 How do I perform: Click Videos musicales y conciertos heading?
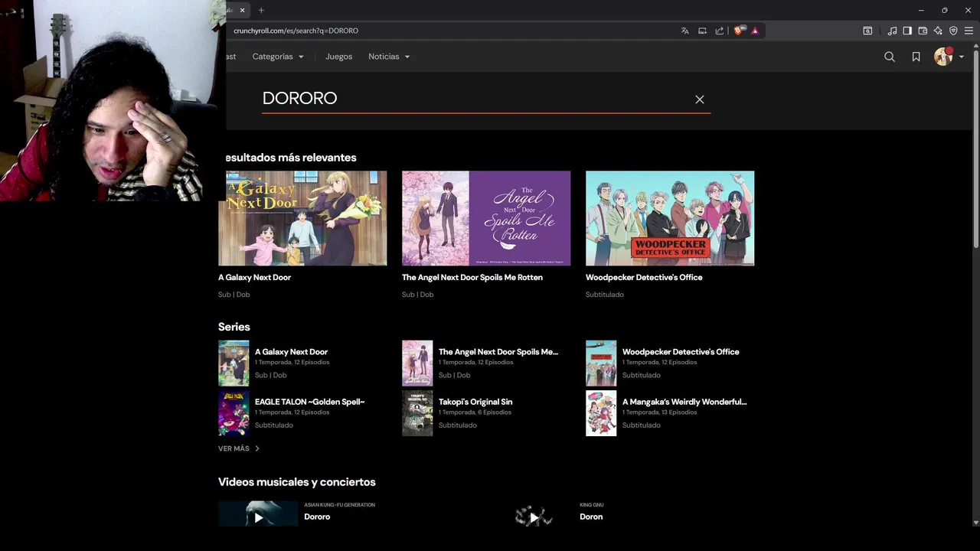pos(297,482)
